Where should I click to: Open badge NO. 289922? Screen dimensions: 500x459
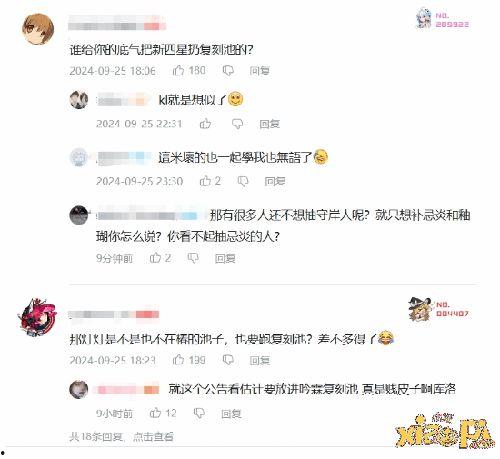tap(442, 19)
